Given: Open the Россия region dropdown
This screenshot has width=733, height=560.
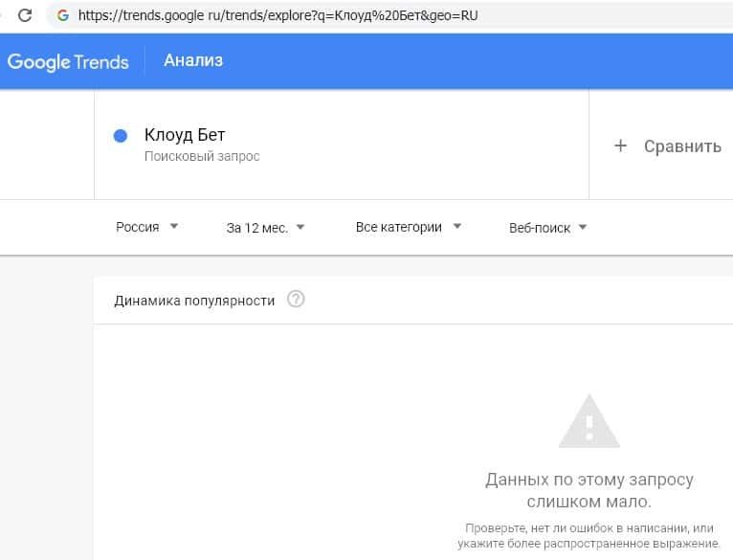Looking at the screenshot, I should pos(147,227).
